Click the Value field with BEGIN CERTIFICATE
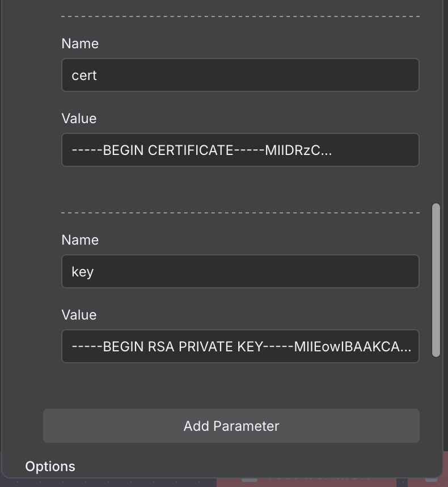Image resolution: width=448 pixels, height=487 pixels. click(240, 150)
